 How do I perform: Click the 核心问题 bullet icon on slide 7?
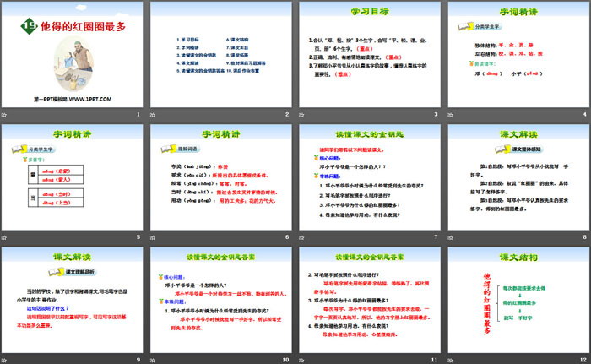coord(316,157)
